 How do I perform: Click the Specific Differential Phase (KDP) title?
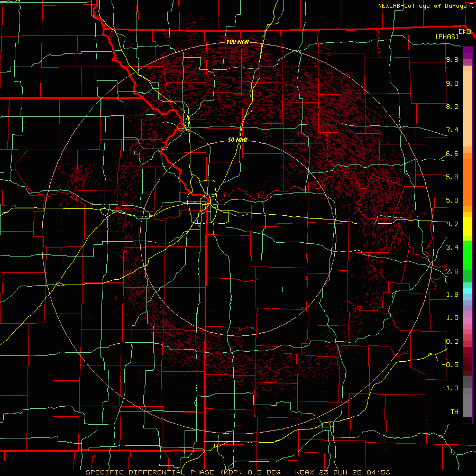click(164, 472)
